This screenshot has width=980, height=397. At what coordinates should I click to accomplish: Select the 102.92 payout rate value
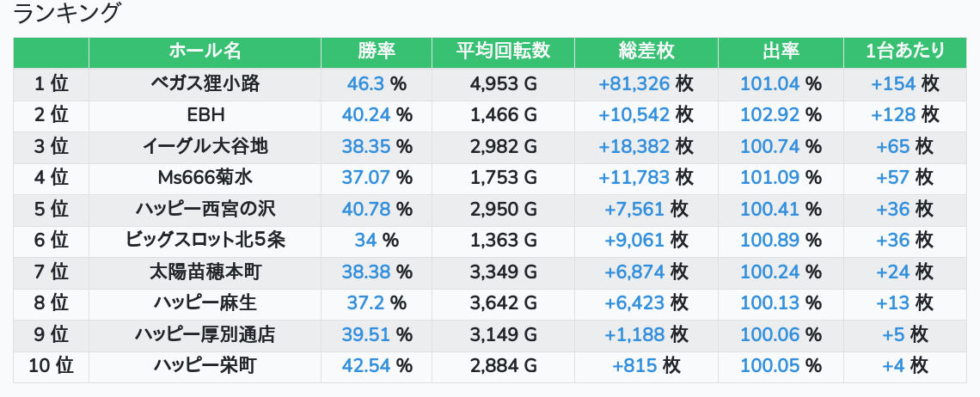click(769, 115)
